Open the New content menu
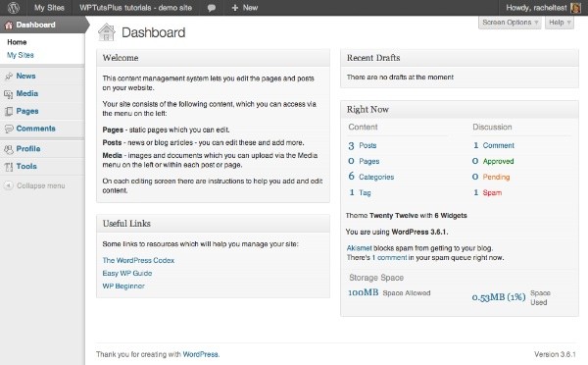The image size is (588, 365). coord(244,8)
